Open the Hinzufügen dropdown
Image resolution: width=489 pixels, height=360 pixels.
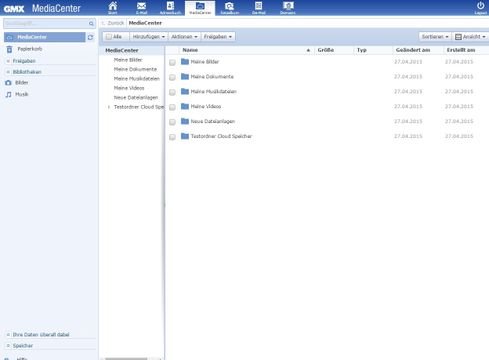tap(149, 37)
